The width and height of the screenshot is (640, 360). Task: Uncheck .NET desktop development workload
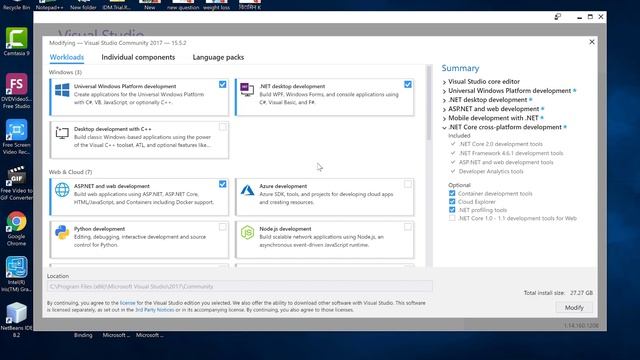coord(408,84)
